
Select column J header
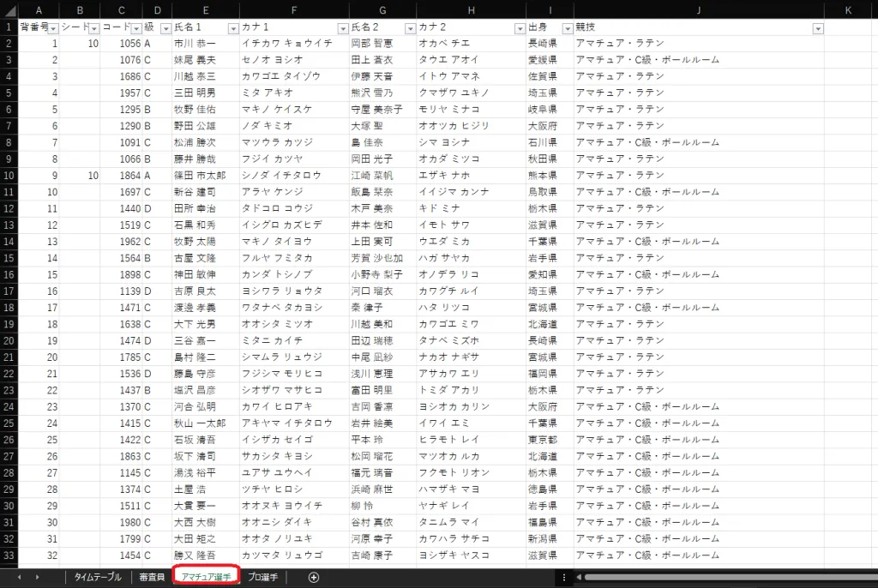click(699, 10)
